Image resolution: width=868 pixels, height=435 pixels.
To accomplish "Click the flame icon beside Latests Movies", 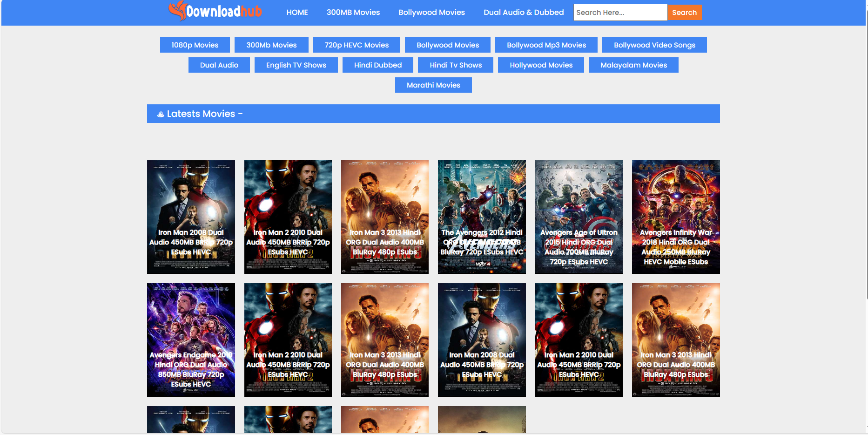I will (x=161, y=114).
